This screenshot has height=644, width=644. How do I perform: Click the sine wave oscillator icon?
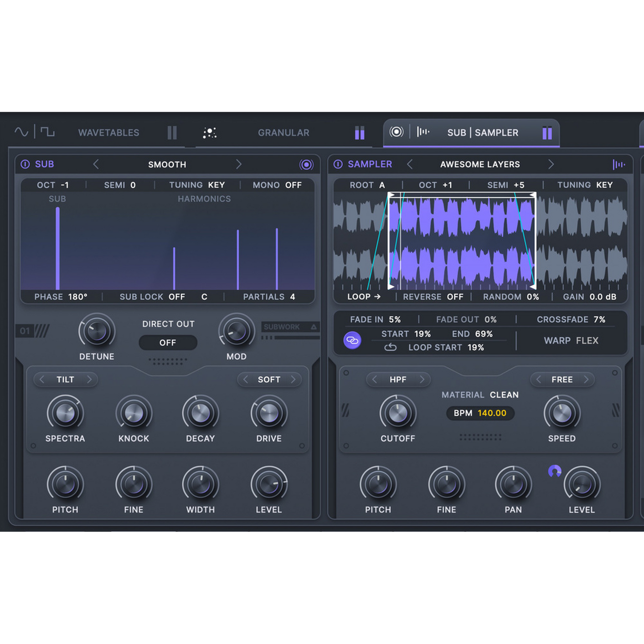click(21, 132)
